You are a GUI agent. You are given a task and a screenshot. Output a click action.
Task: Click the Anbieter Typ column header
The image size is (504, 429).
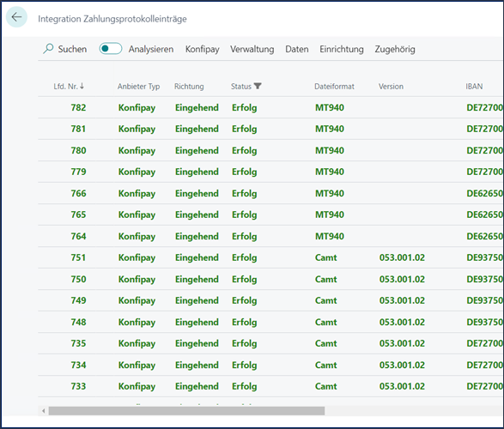click(138, 87)
